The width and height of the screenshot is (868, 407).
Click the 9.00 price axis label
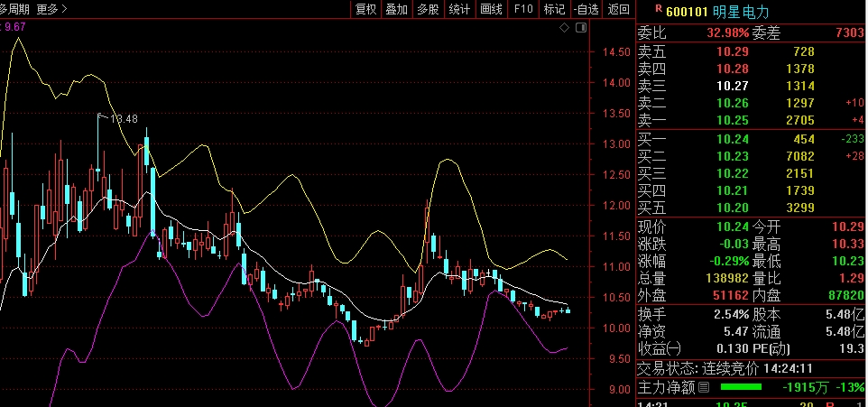click(620, 389)
